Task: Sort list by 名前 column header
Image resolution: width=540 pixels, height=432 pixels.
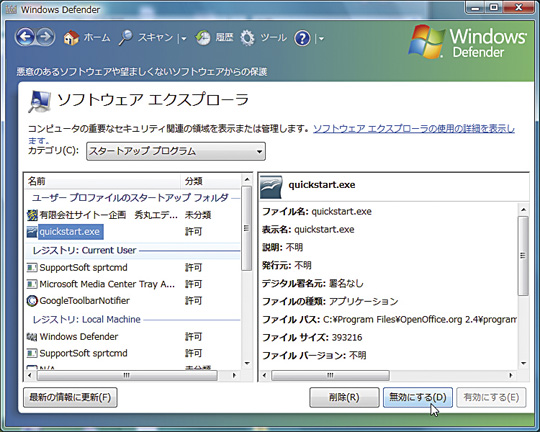Action: click(103, 181)
